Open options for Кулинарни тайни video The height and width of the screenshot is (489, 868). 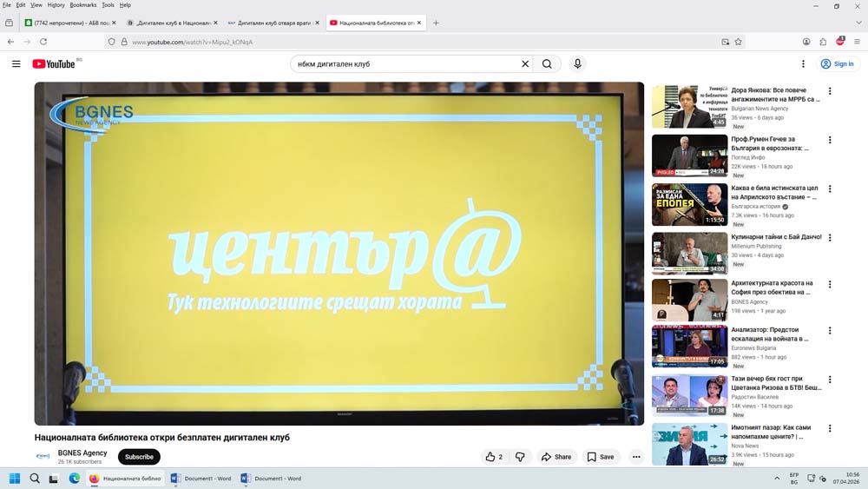tap(829, 238)
